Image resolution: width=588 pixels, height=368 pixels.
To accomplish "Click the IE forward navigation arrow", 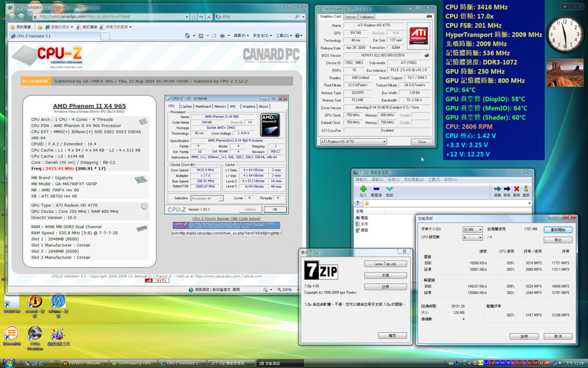I will click(x=21, y=17).
